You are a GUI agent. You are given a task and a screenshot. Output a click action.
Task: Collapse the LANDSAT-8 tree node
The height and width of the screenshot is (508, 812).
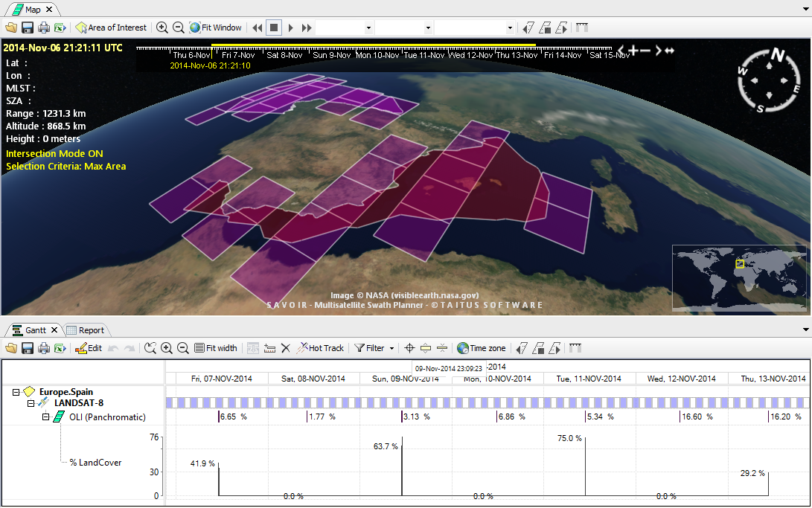pyautogui.click(x=31, y=403)
